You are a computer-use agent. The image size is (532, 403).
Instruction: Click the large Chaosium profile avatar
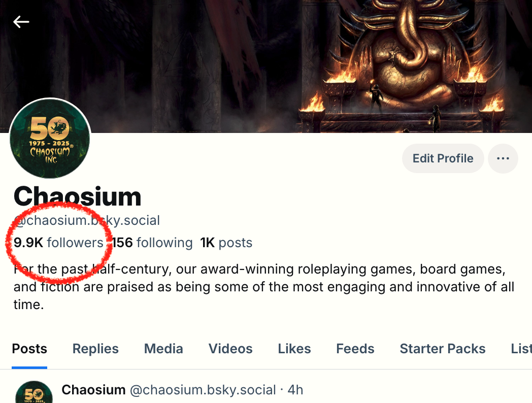[x=50, y=139]
